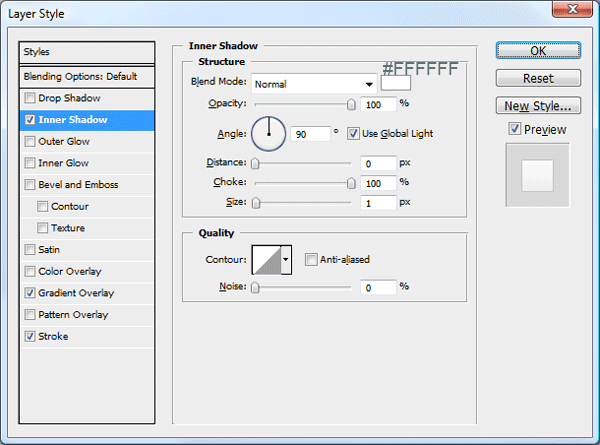Click the angle dial control
Image resolution: width=600 pixels, height=445 pixels.
(268, 134)
